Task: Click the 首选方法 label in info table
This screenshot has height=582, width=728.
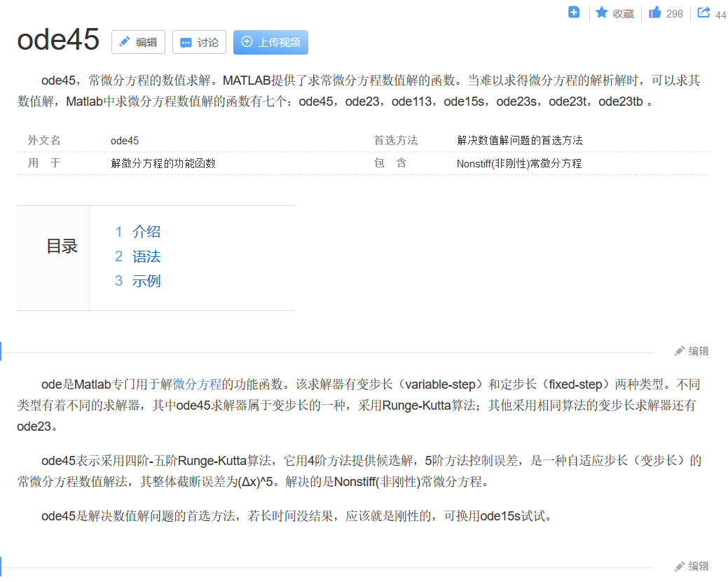Action: [396, 140]
